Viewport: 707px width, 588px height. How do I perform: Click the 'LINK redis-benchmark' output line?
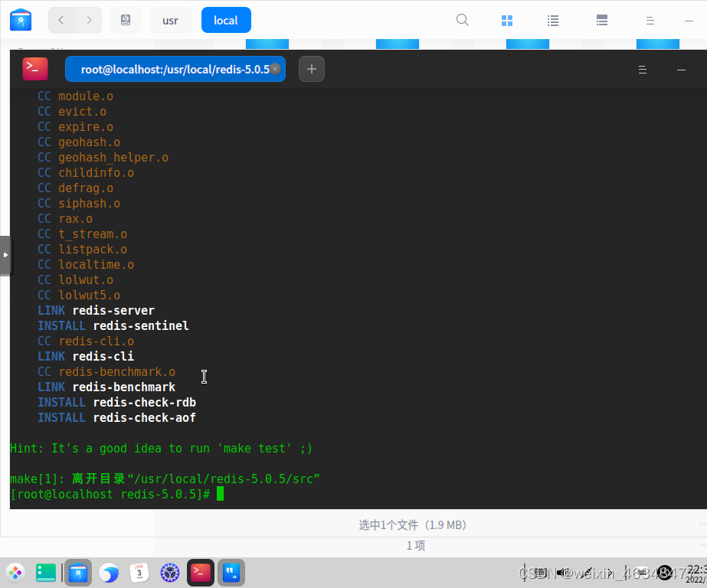tap(106, 387)
